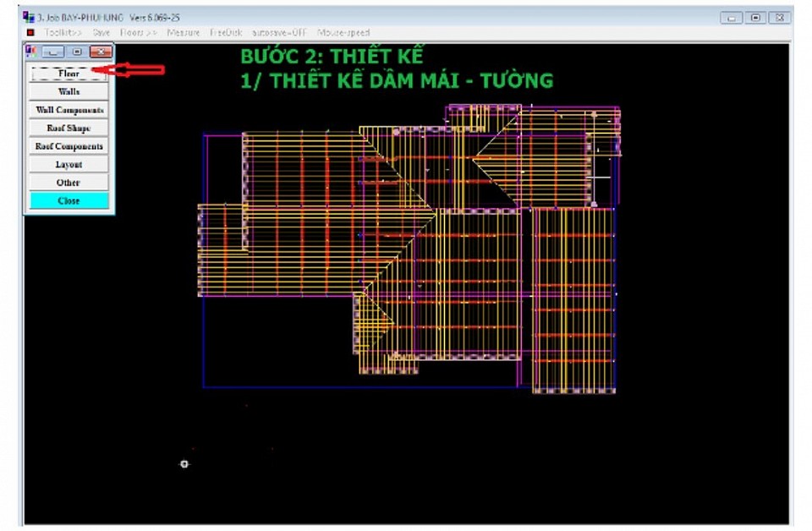The width and height of the screenshot is (812, 531).
Task: Open the Mouse-speed setting
Action: click(343, 33)
